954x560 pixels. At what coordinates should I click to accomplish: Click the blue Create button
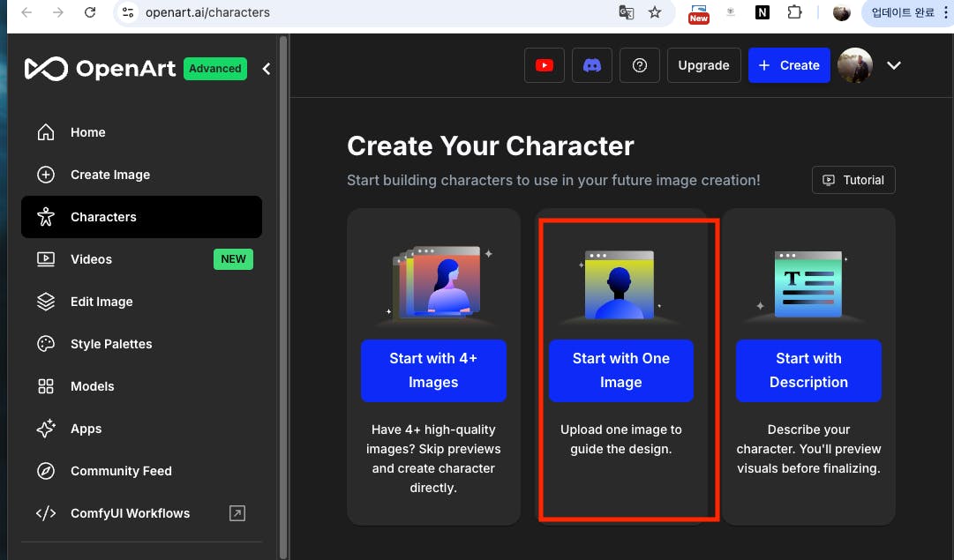coord(789,65)
